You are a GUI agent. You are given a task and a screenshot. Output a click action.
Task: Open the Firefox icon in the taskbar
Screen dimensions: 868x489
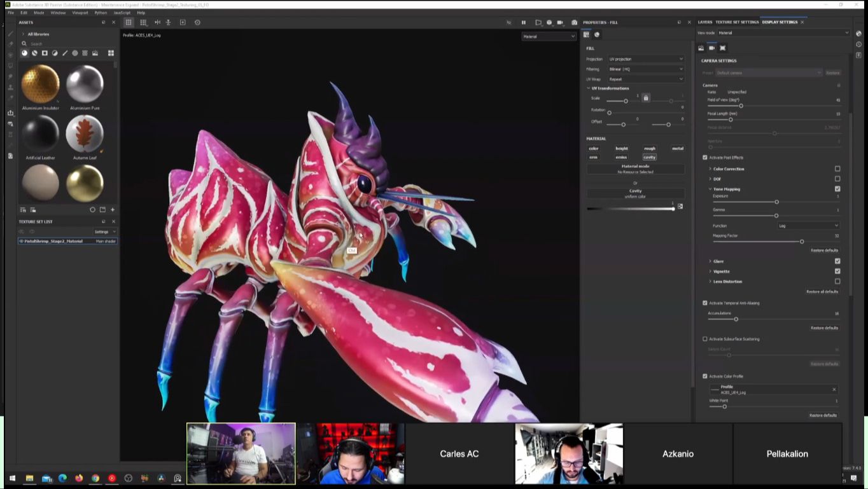(79, 478)
